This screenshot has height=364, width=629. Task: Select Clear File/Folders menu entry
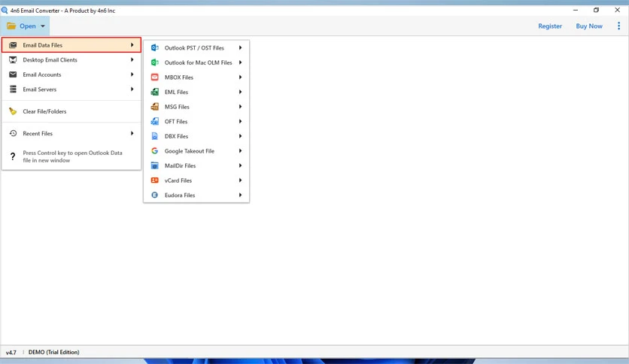[71, 111]
